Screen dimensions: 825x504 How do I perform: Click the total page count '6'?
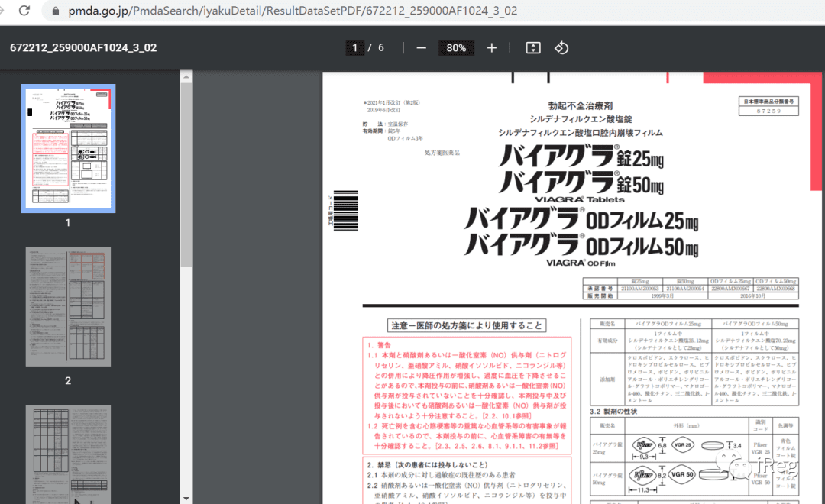pos(381,48)
